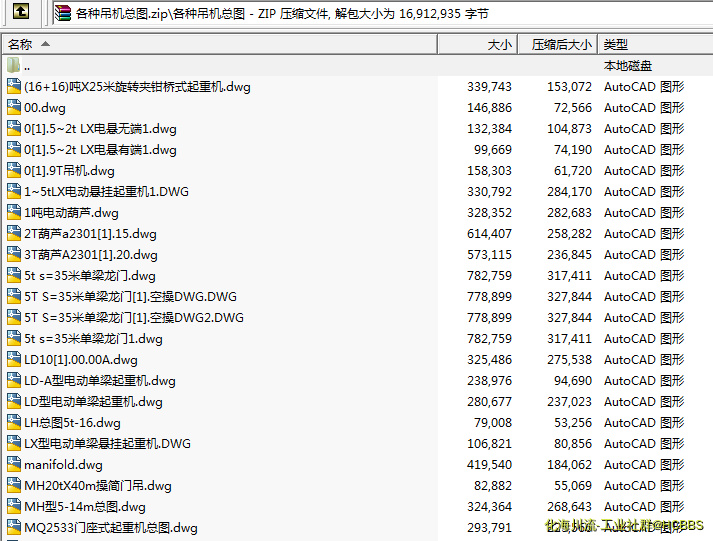Click icon of 2T葫芦a2301[1].15.dwg
The width and height of the screenshot is (713, 541).
pos(14,234)
